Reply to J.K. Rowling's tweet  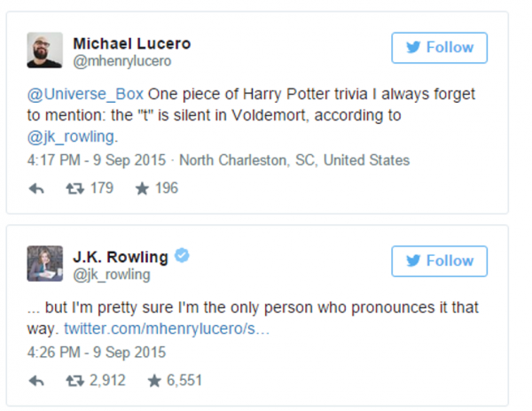tap(36, 381)
